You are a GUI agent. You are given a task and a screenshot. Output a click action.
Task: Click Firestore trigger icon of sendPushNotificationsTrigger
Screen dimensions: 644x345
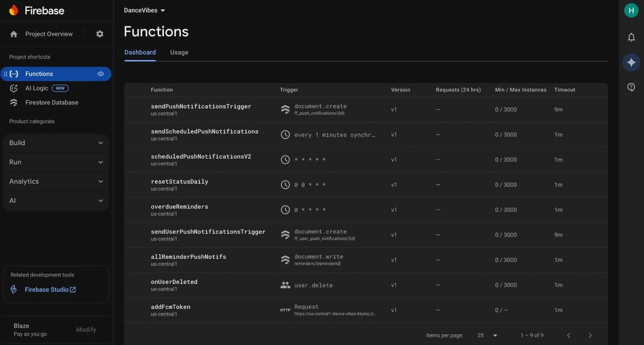[285, 109]
